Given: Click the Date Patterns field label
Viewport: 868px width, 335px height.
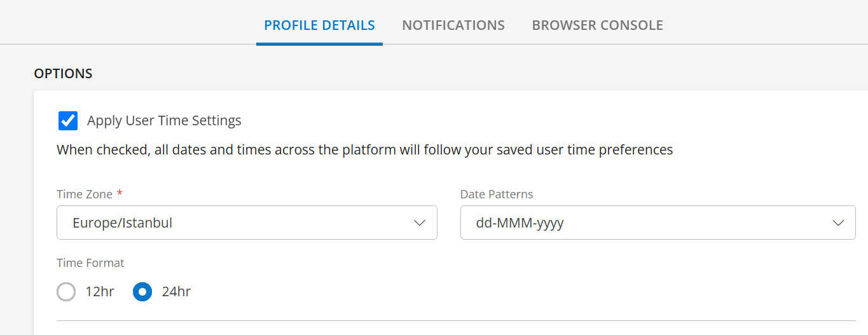Looking at the screenshot, I should (x=497, y=195).
